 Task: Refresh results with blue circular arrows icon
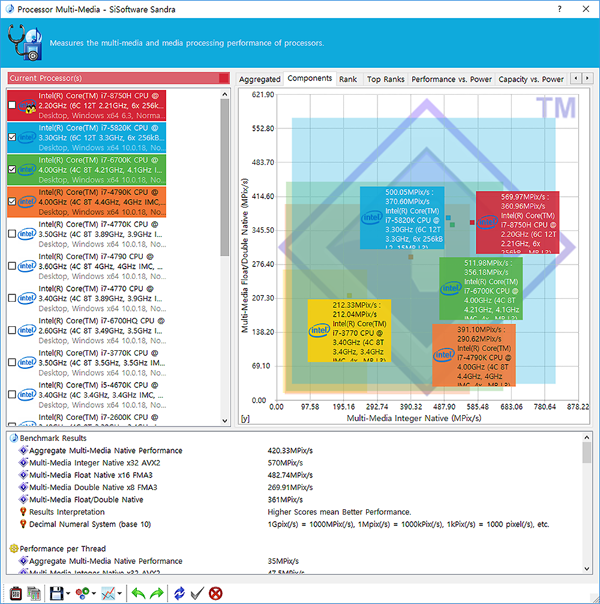pos(179,593)
